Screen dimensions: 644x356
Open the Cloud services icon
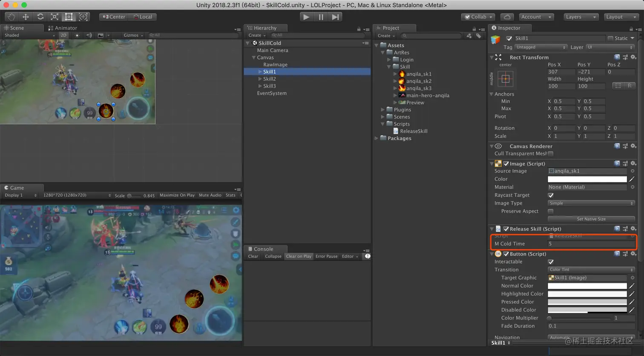coord(507,17)
